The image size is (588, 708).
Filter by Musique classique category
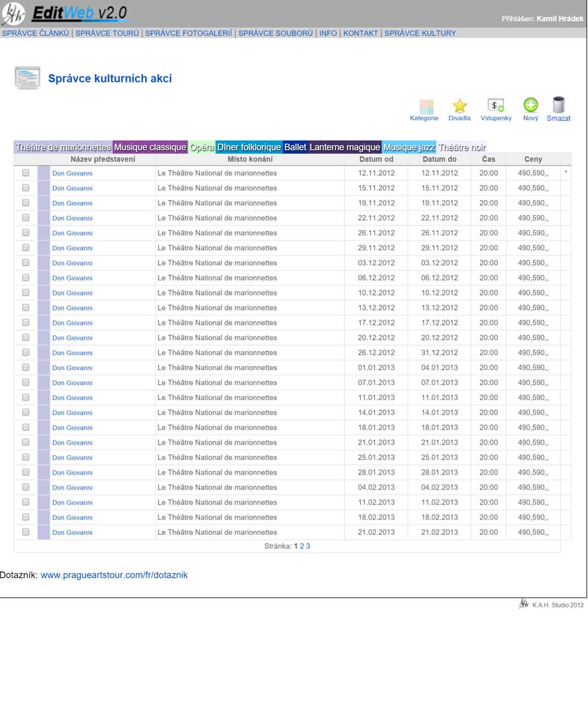(x=150, y=148)
